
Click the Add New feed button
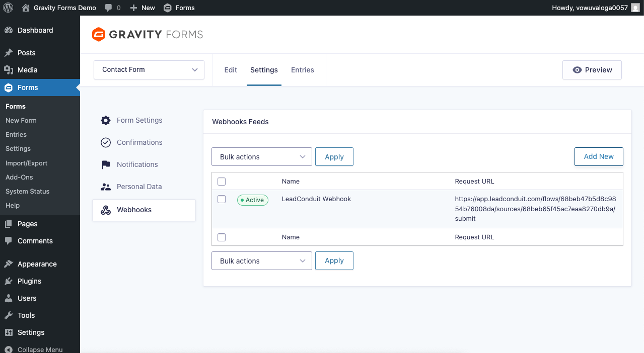click(599, 156)
